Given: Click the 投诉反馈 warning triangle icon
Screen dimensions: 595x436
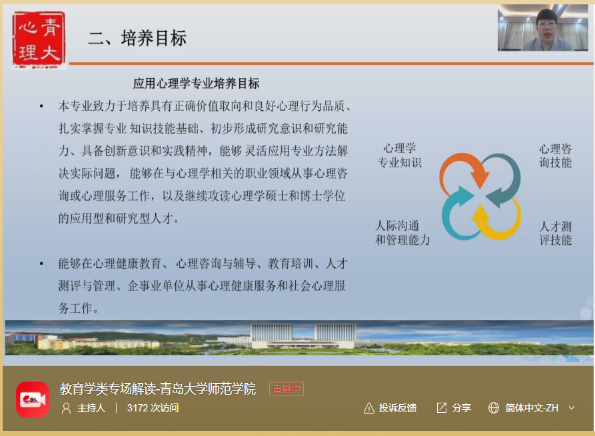Looking at the screenshot, I should (x=369, y=408).
